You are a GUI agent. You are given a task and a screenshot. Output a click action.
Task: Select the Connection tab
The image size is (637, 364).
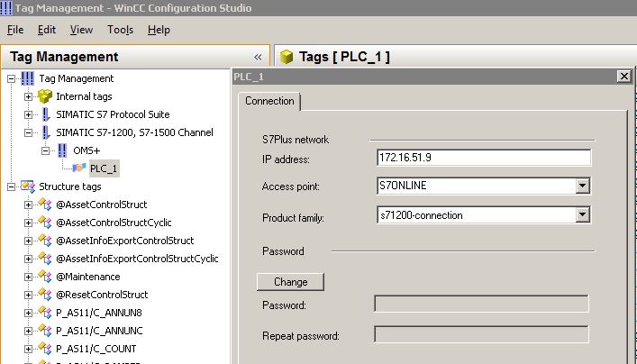point(269,101)
